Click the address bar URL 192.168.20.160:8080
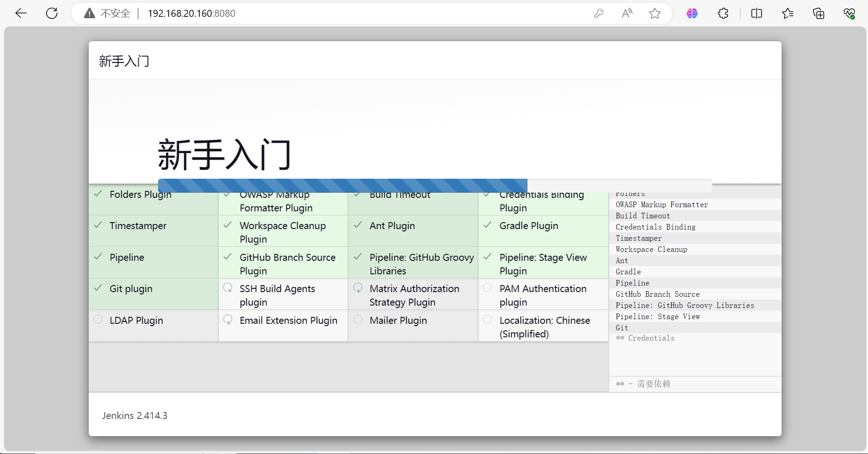Viewport: 868px width, 454px height. [x=192, y=14]
